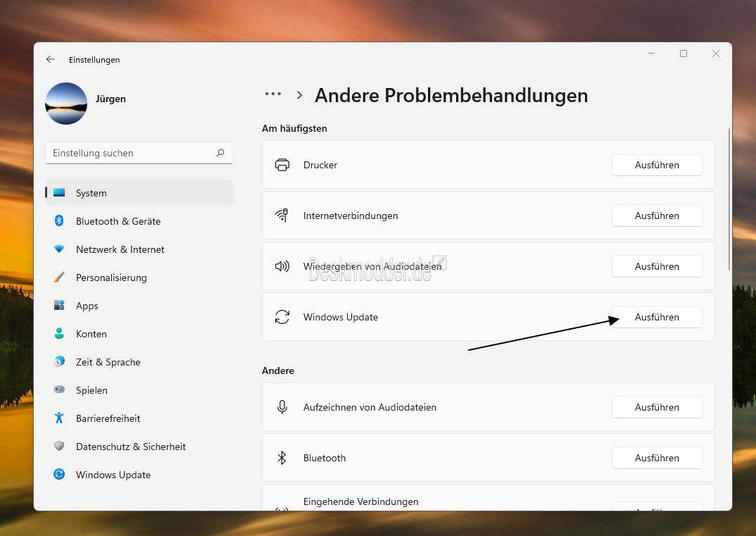The image size is (756, 536).
Task: Click the Andere Problembehandlungen page title
Action: 451,95
